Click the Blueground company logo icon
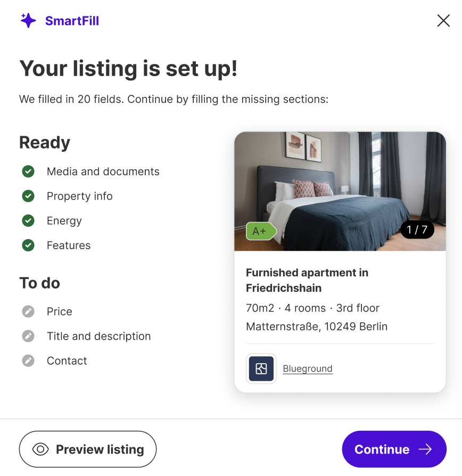The image size is (462, 476). [261, 368]
